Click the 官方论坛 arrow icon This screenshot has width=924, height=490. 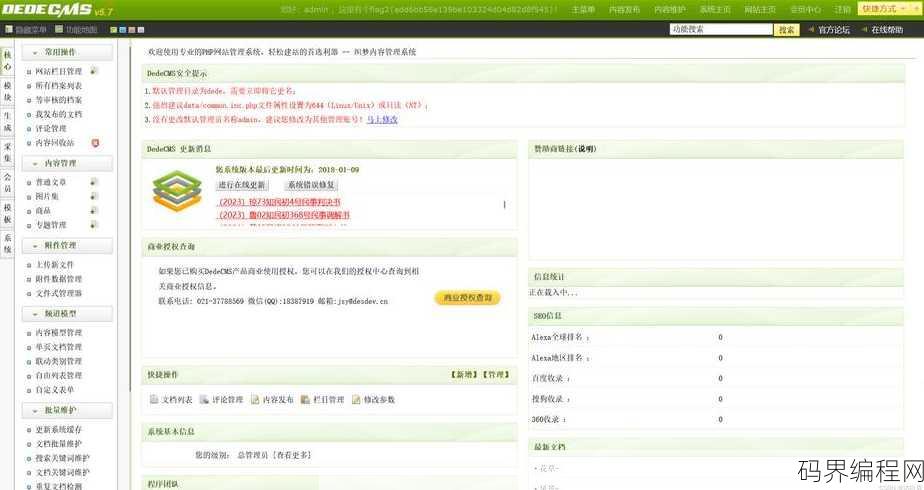[811, 29]
